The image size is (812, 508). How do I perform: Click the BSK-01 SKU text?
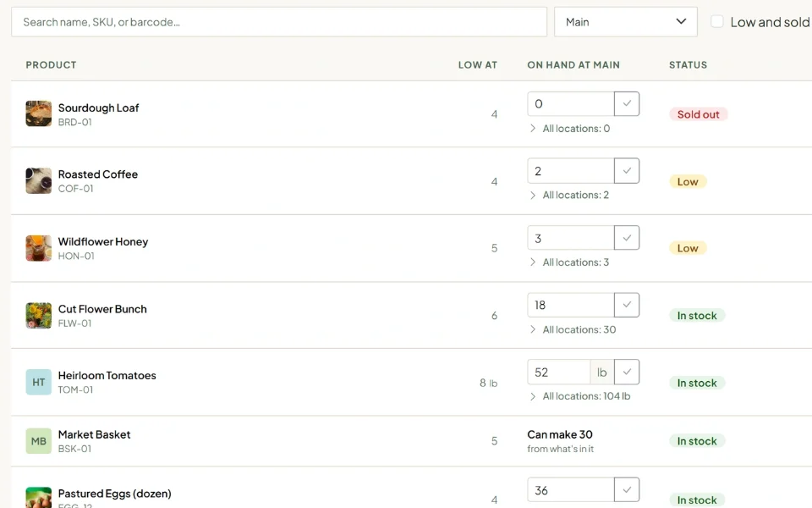[74, 449]
